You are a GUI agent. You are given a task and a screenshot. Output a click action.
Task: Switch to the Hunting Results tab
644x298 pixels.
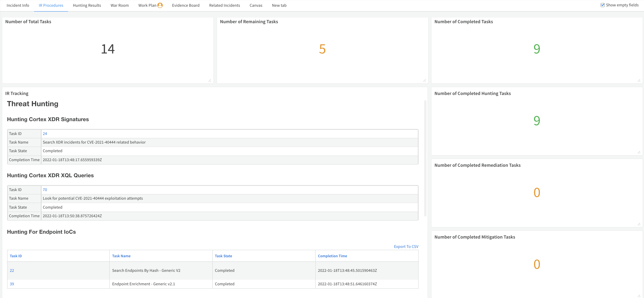pos(87,5)
